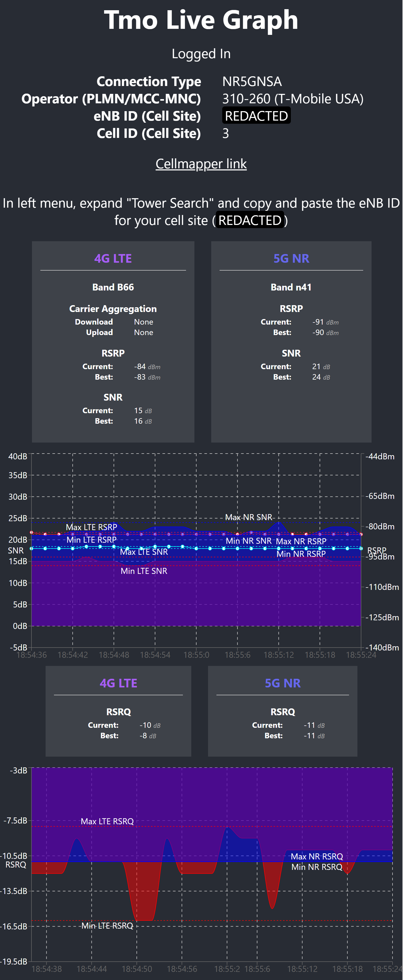This screenshot has height=980, width=403.
Task: Click the REDACTED eNB ID value
Action: 256,116
